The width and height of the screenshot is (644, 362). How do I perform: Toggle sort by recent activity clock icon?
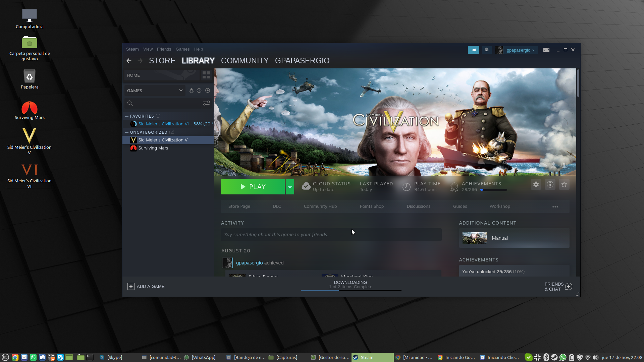[199, 90]
